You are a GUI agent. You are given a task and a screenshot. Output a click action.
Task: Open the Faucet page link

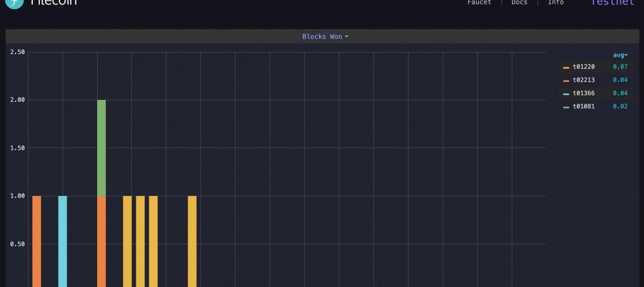coord(479,3)
